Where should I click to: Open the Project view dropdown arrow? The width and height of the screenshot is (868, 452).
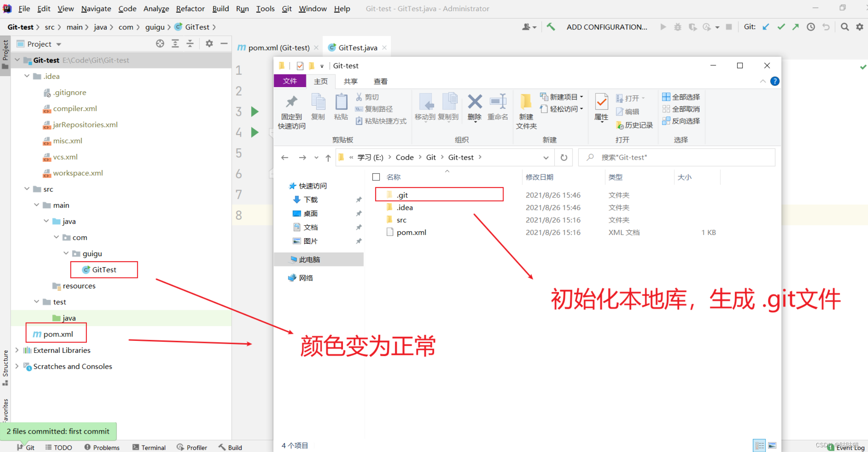point(58,44)
